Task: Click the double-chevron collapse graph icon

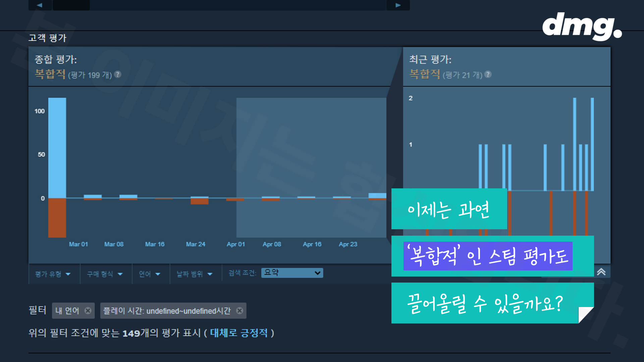Action: (601, 272)
